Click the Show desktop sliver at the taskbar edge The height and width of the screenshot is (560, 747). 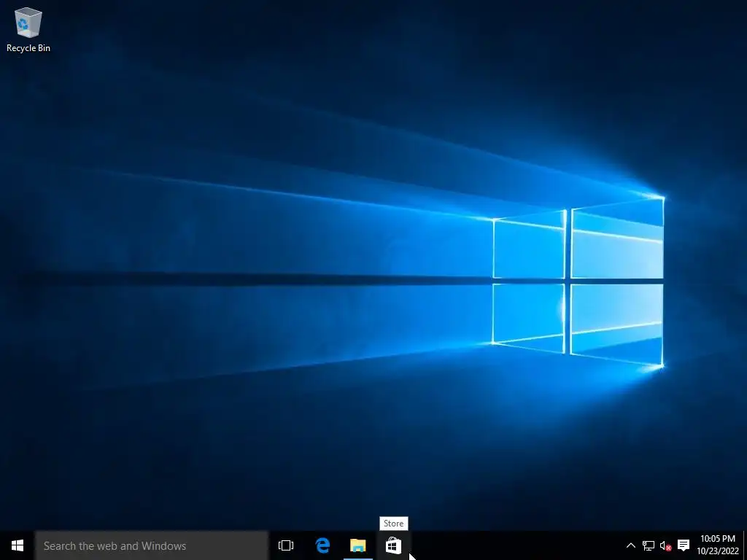(745, 545)
